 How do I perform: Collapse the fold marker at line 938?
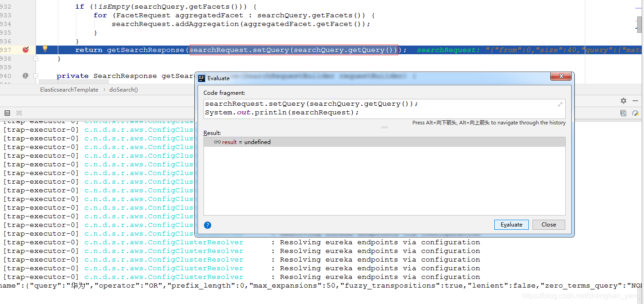point(36,59)
